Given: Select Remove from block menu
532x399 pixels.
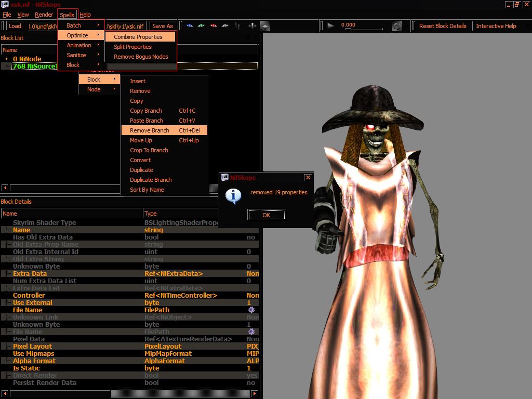Looking at the screenshot, I should [x=164, y=91].
